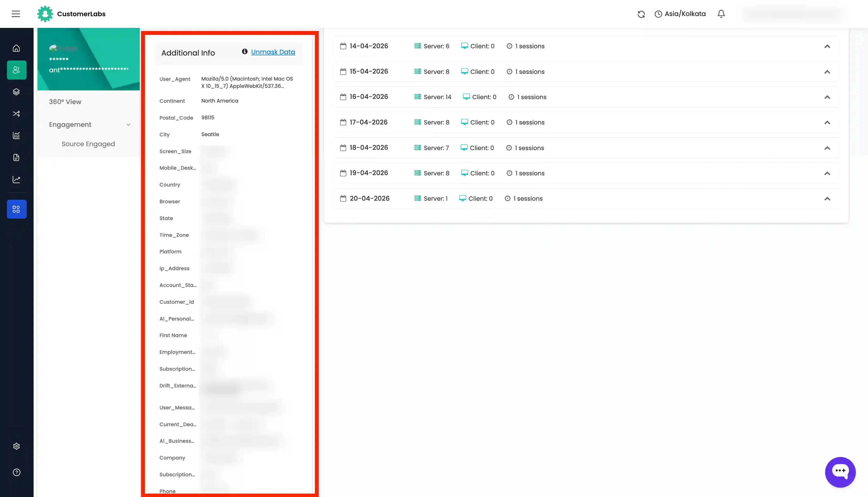Image resolution: width=868 pixels, height=497 pixels.
Task: Open the shuffle arrows sidebar icon
Action: pyautogui.click(x=16, y=114)
